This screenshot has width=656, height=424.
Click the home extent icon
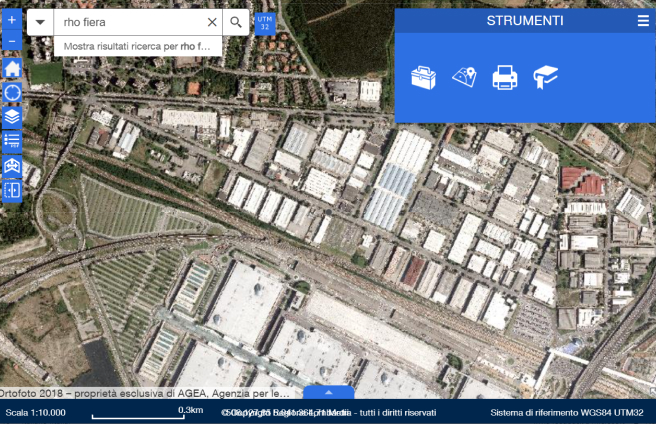click(x=12, y=69)
